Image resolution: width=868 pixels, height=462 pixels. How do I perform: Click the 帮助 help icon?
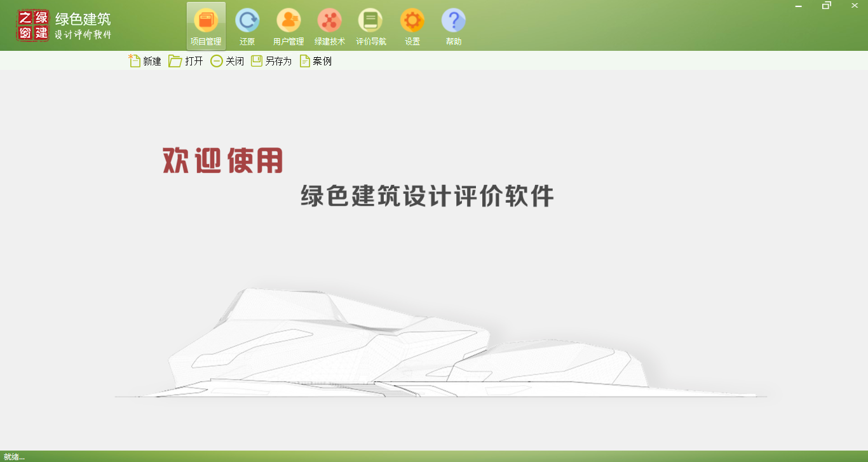tap(454, 21)
